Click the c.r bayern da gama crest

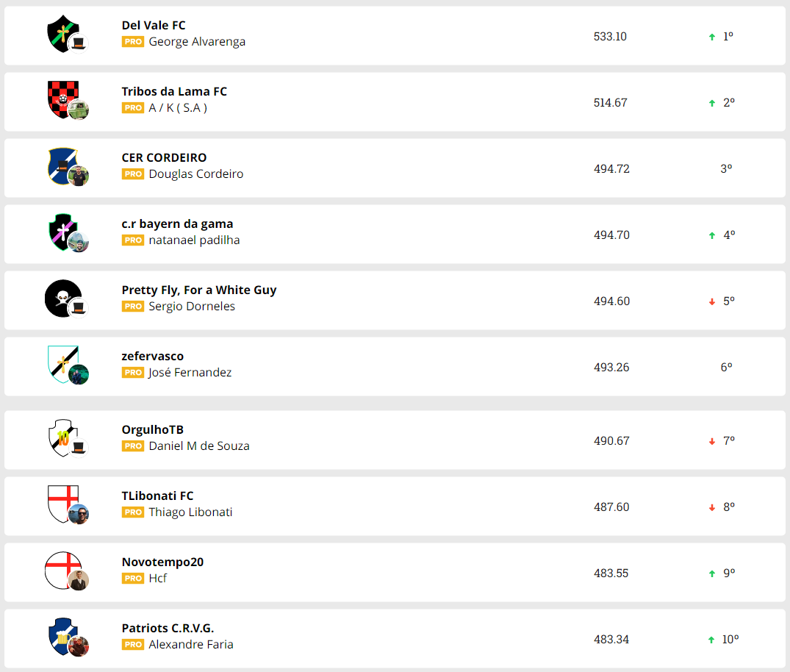click(60, 231)
